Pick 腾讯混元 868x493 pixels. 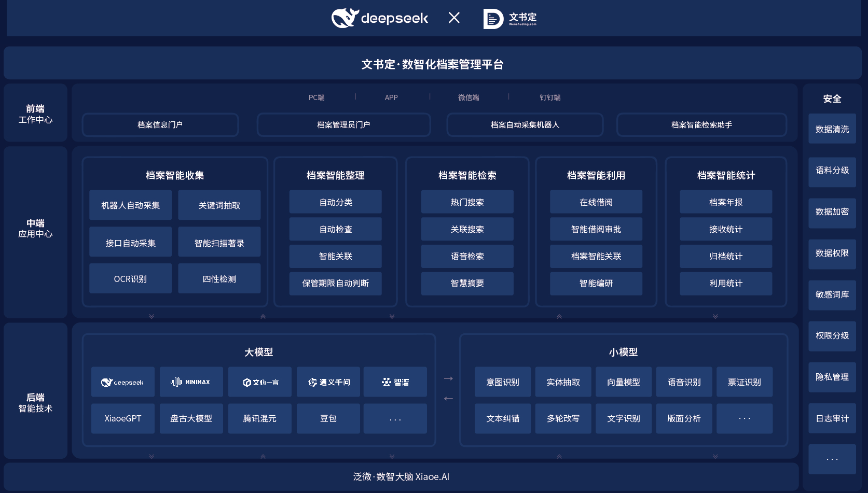coord(260,418)
